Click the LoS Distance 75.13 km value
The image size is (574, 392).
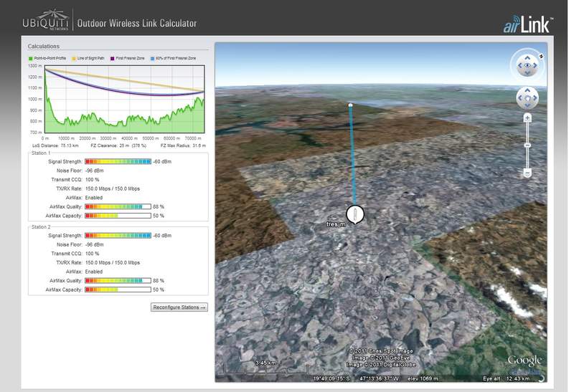pos(70,145)
